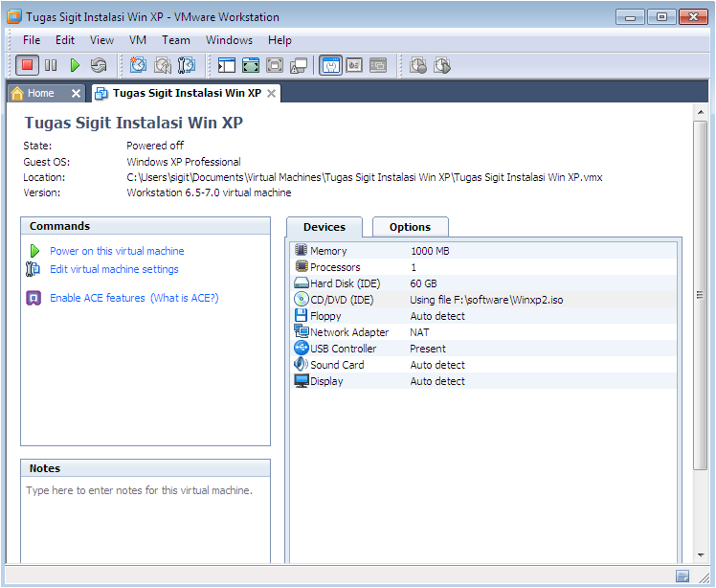Select the Hard Disk (IDE) device row
Image resolution: width=716 pixels, height=588 pixels.
point(484,283)
